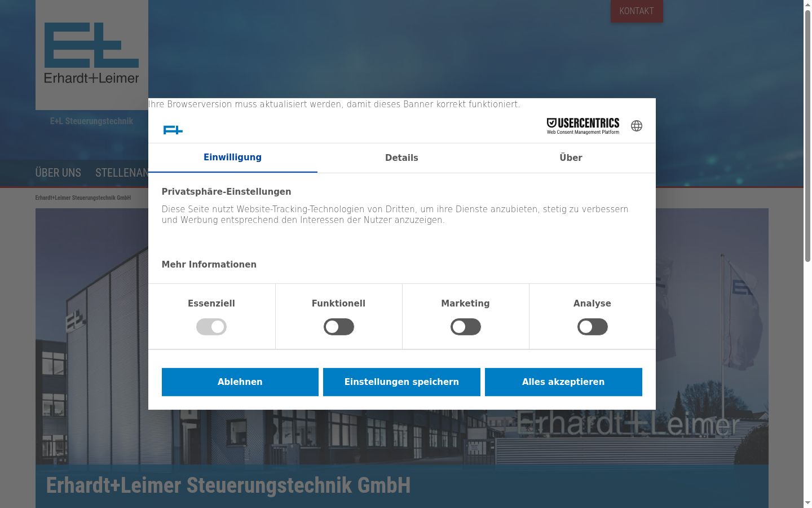812x508 pixels.
Task: Click the scrollbar down arrow
Action: tap(807, 503)
